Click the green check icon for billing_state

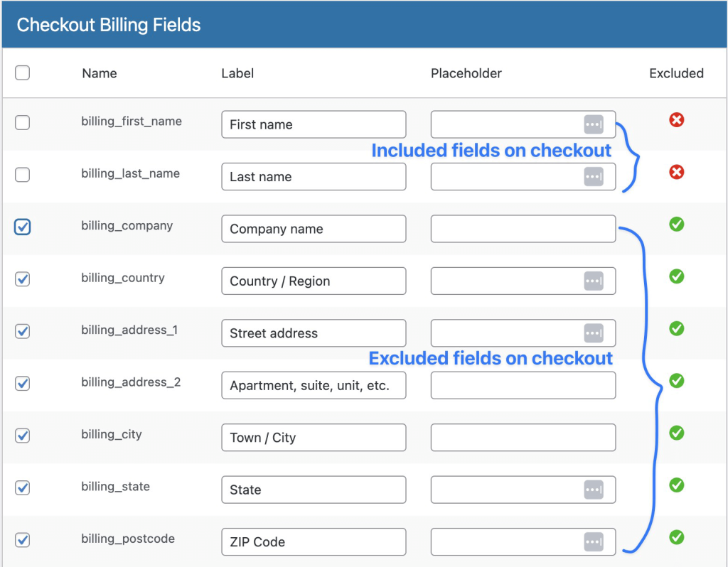tap(677, 485)
